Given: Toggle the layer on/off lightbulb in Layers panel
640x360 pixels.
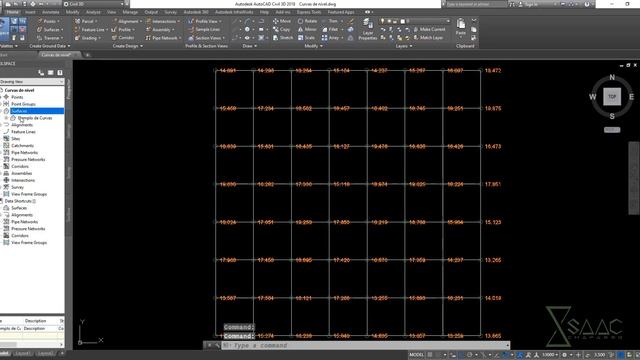Looking at the screenshot, I should 382,21.
